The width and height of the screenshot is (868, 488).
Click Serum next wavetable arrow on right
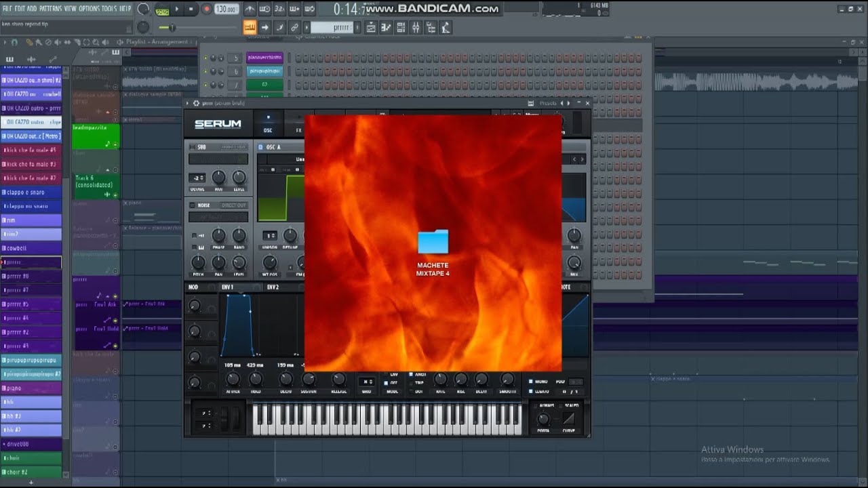click(x=581, y=159)
